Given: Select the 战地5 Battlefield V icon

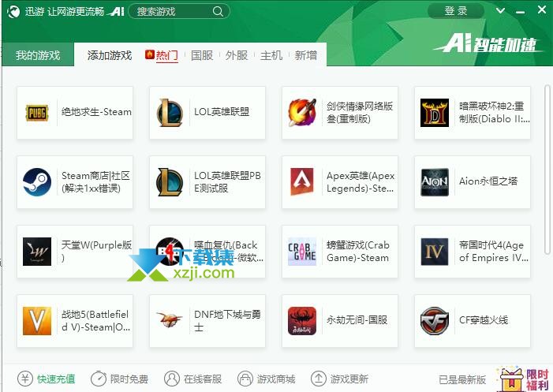Looking at the screenshot, I should coord(36,321).
